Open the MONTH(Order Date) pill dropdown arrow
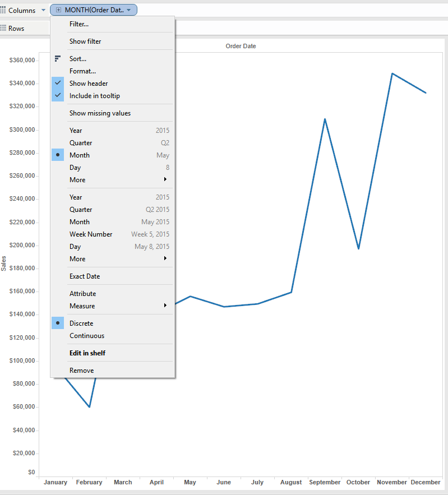The image size is (448, 495). coord(129,10)
